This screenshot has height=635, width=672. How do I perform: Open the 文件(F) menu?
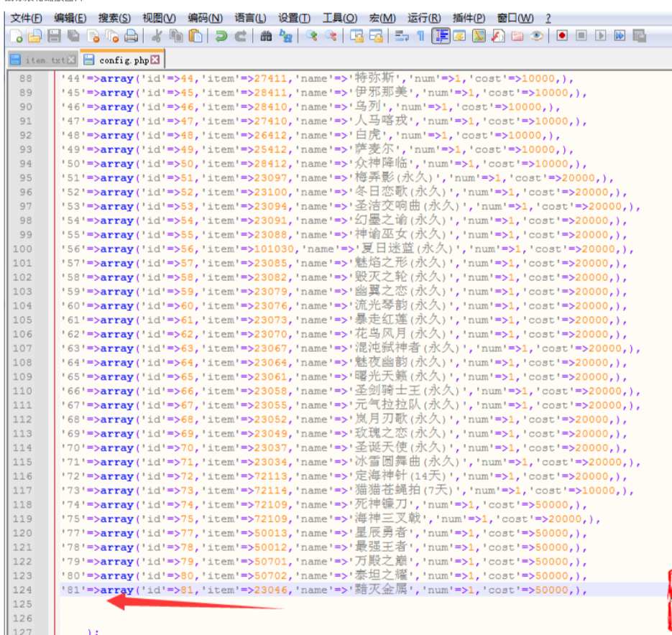[26, 19]
